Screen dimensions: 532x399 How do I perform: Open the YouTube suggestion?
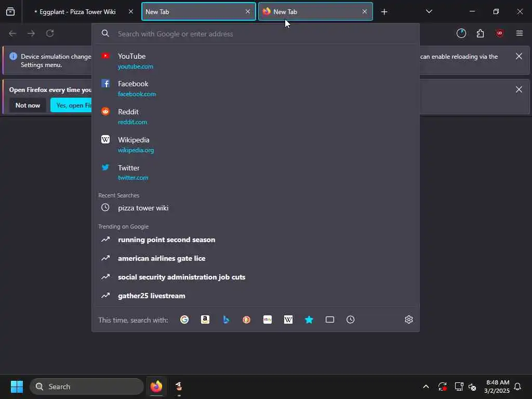[x=256, y=61]
